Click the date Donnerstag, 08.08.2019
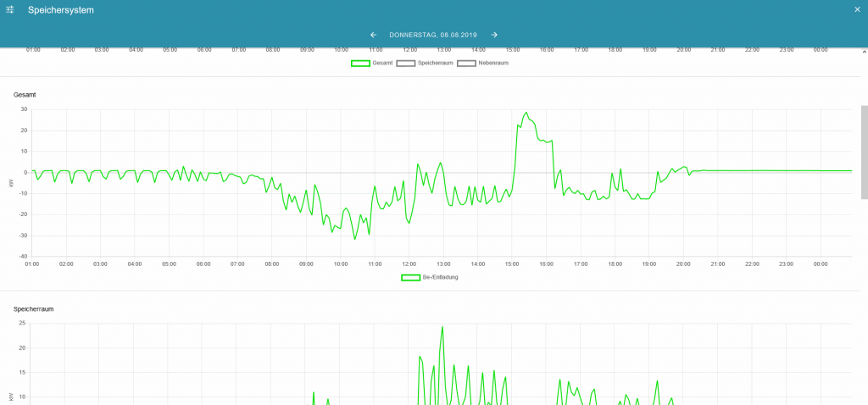The height and width of the screenshot is (405, 868). [x=433, y=35]
